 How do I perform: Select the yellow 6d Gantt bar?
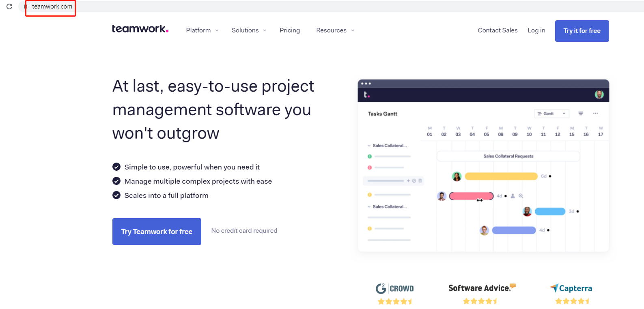point(501,176)
